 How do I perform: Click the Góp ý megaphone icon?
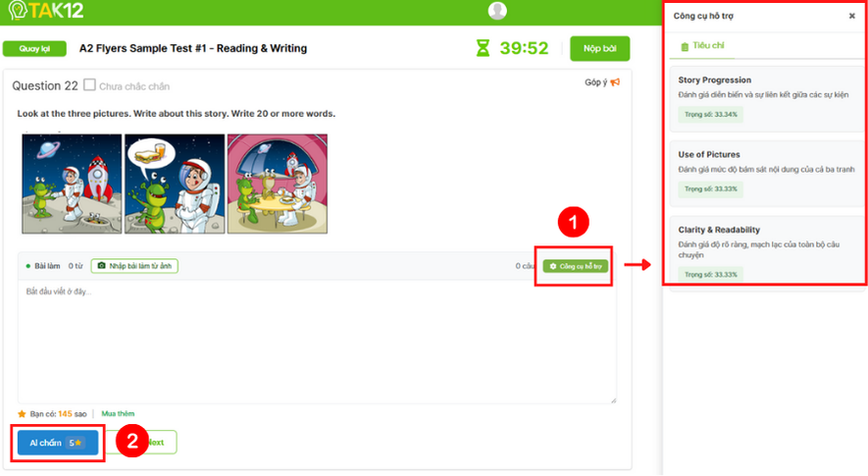615,82
